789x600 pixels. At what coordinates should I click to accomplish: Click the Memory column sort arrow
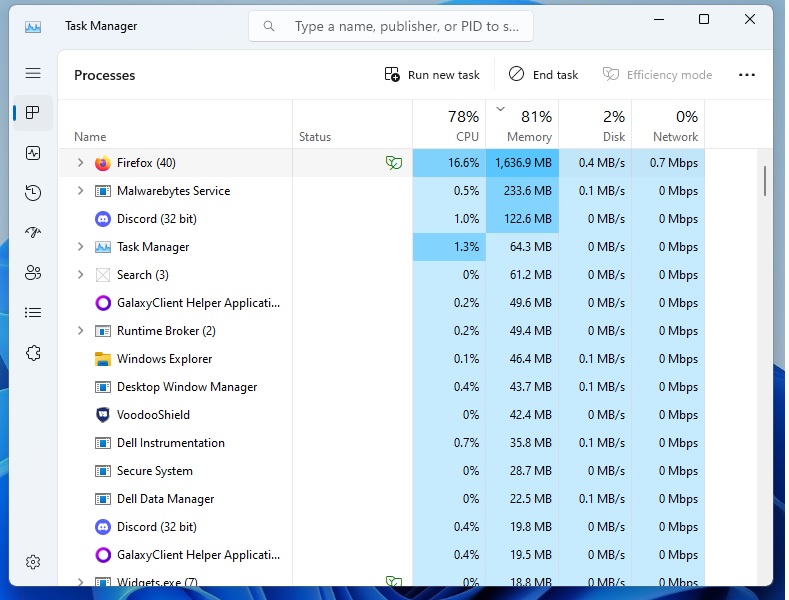[x=500, y=109]
